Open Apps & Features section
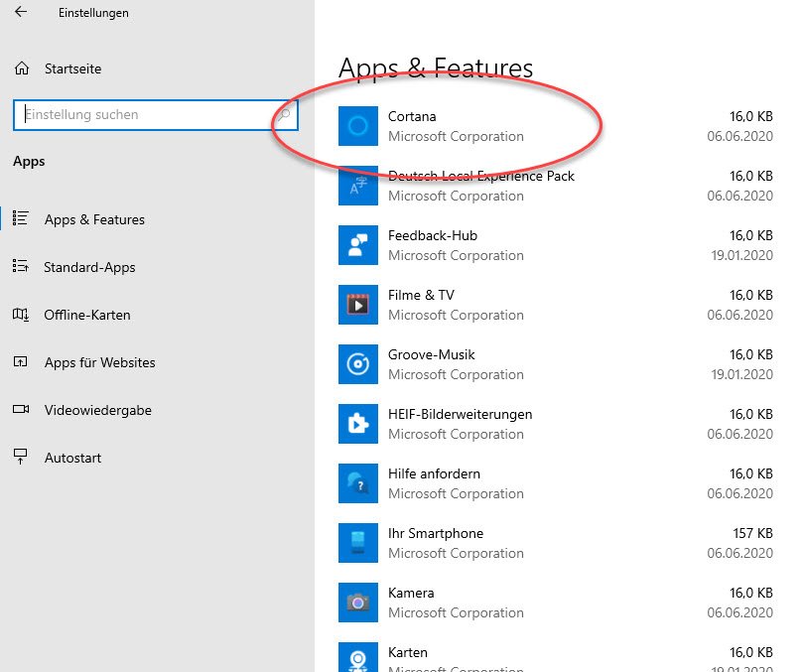Screen dimensions: 803x672 pyautogui.click(x=94, y=219)
